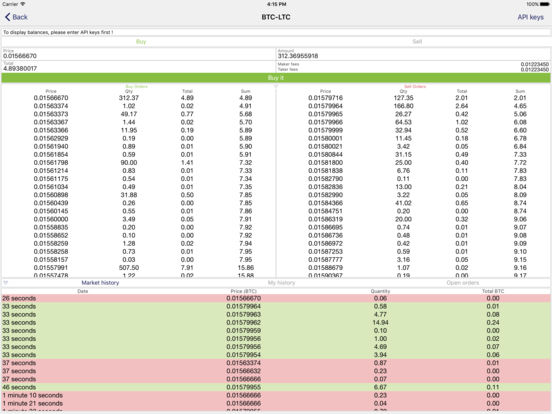Viewport: 552px width, 414px height.
Task: Open the API keys screen
Action: 530,17
